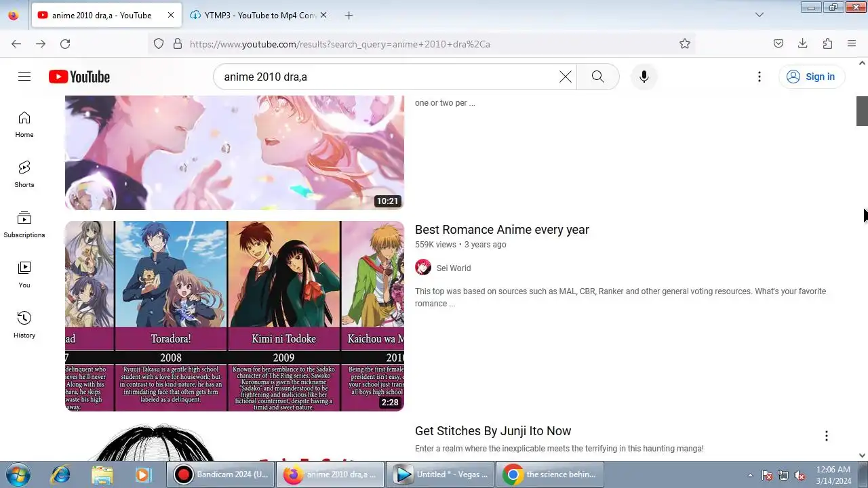Open Best Romance Anime every year video

coord(502,230)
